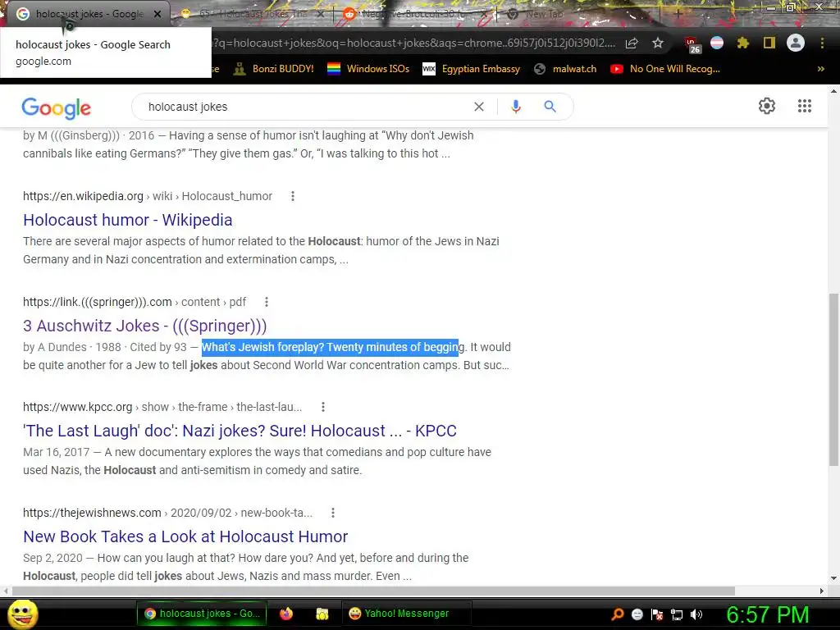This screenshot has width=840, height=630.
Task: Open the malwat.ch bookmark
Action: (x=565, y=69)
